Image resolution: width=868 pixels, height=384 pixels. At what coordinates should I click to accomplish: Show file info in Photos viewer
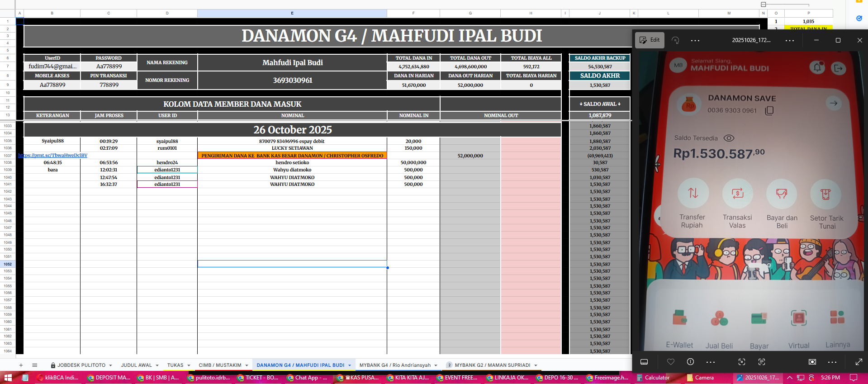[690, 362]
